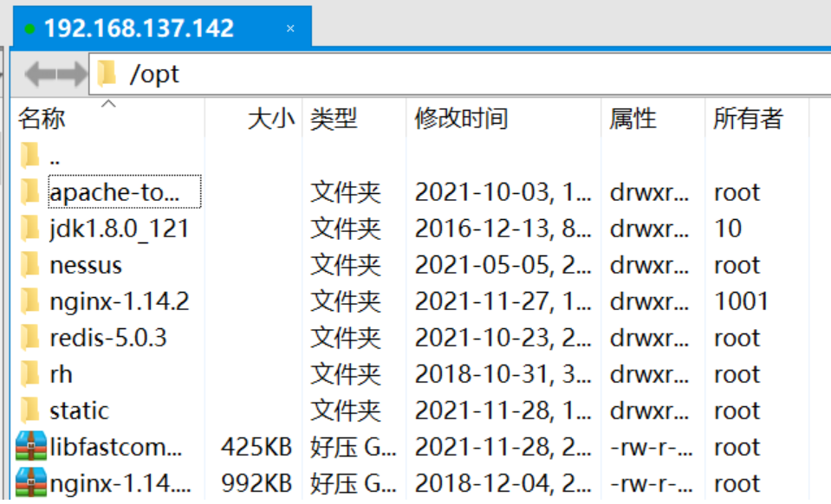Viewport: 831px width, 504px height.
Task: Click owner value 1001 in nginx row
Action: 742,301
